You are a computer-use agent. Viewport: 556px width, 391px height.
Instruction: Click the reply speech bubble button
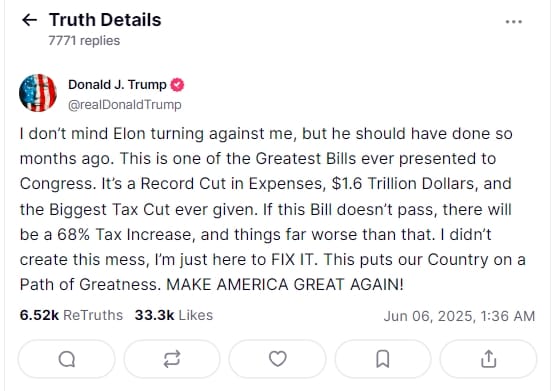coord(67,359)
